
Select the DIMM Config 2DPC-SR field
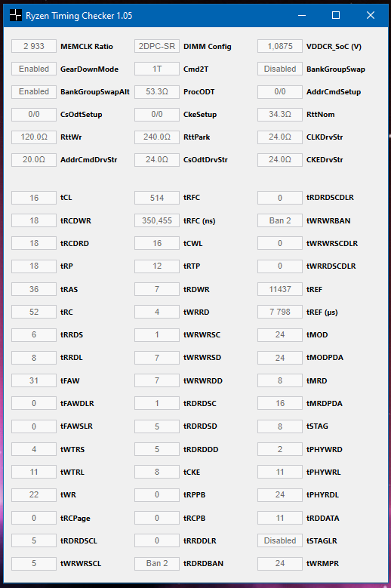coord(157,46)
